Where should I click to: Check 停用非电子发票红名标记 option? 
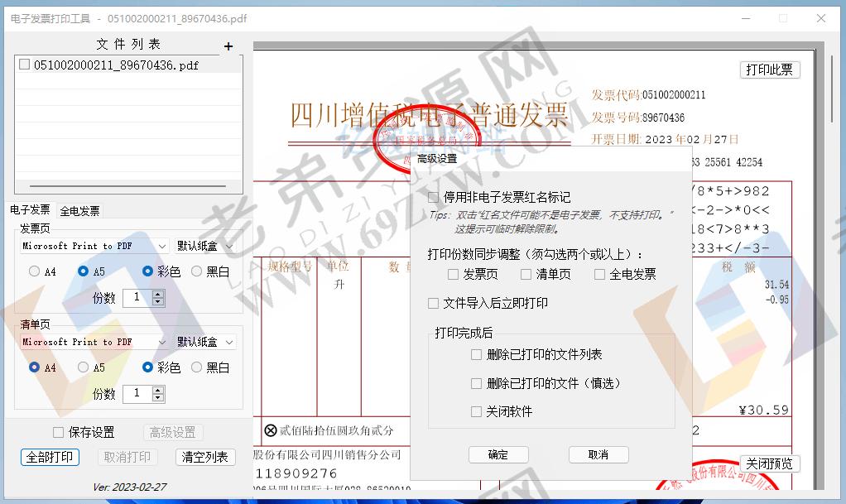click(x=434, y=196)
